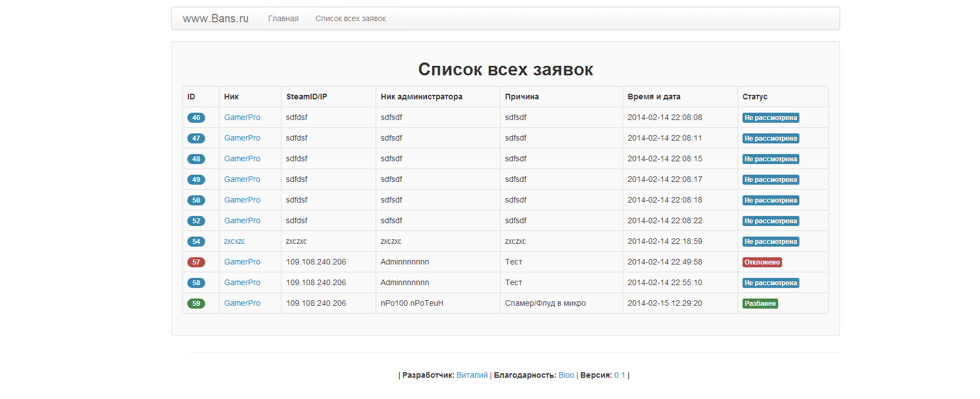Click ID badge 46
980x399 pixels.
pos(196,118)
